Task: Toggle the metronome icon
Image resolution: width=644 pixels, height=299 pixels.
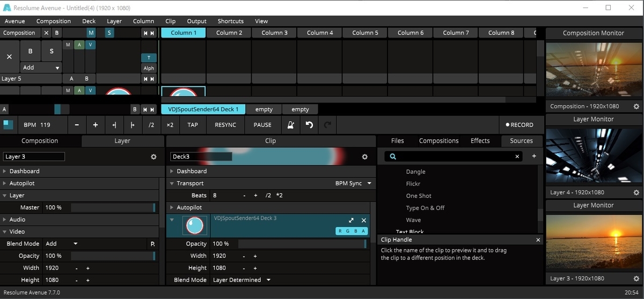Action: click(x=290, y=125)
